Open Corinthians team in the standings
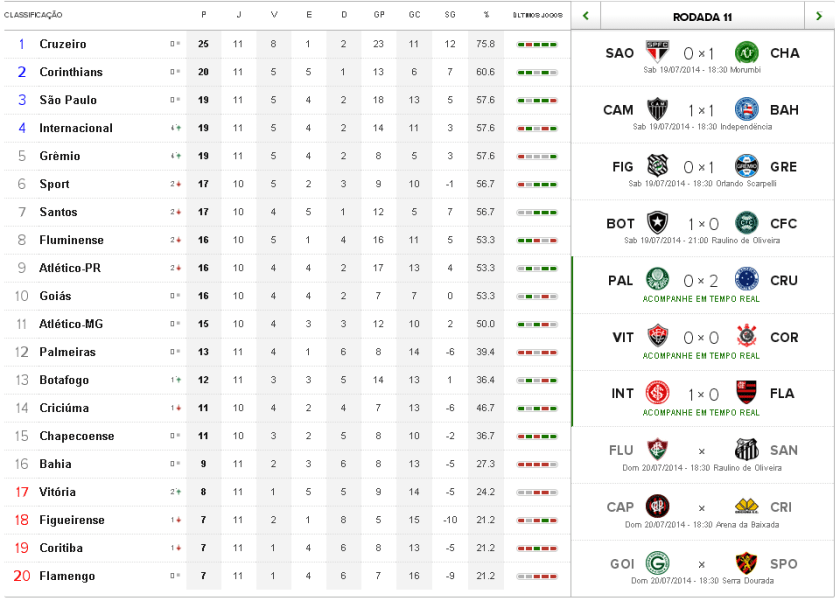 70,72
